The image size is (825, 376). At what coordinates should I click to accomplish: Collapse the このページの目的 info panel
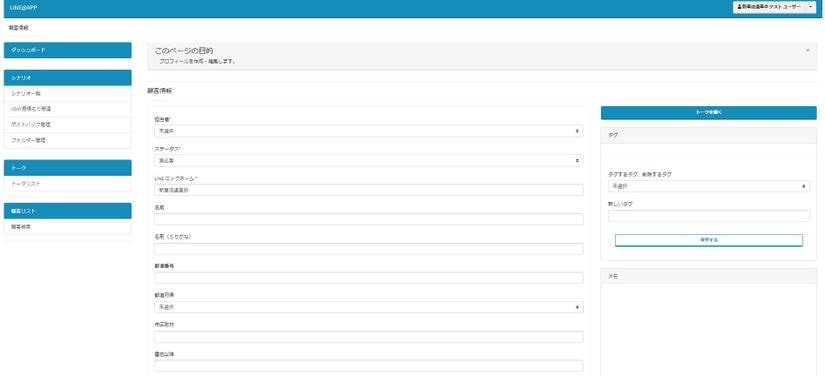[x=808, y=50]
